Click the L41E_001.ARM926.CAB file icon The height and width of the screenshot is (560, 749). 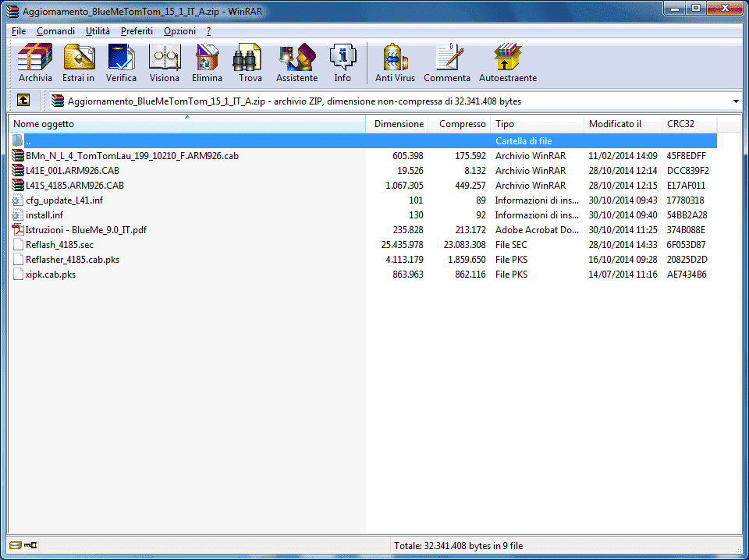coord(18,171)
